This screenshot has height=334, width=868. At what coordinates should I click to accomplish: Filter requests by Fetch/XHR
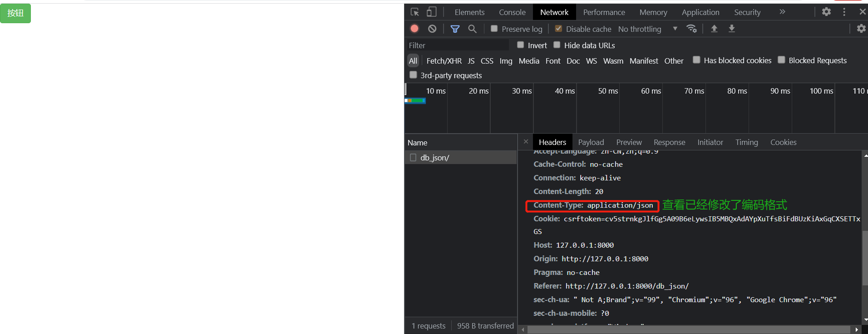[x=444, y=60]
